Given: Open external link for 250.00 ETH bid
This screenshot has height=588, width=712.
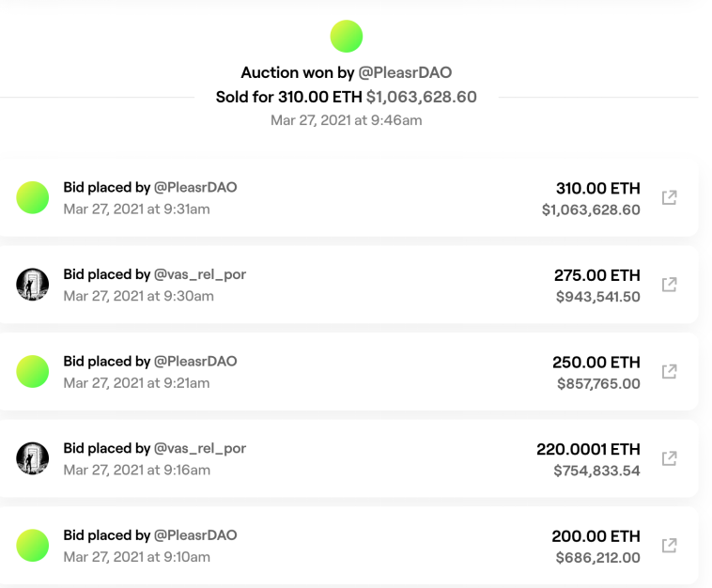Looking at the screenshot, I should (x=670, y=371).
